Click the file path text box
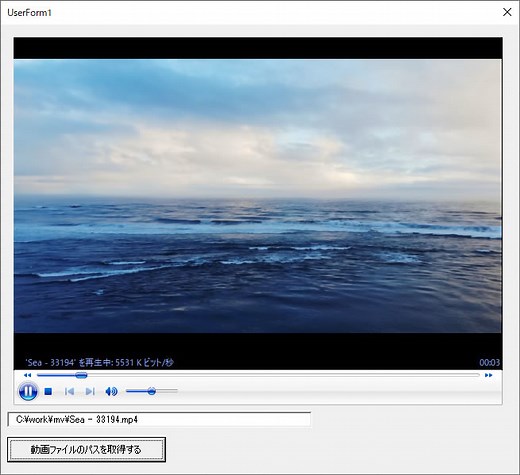 click(x=159, y=419)
